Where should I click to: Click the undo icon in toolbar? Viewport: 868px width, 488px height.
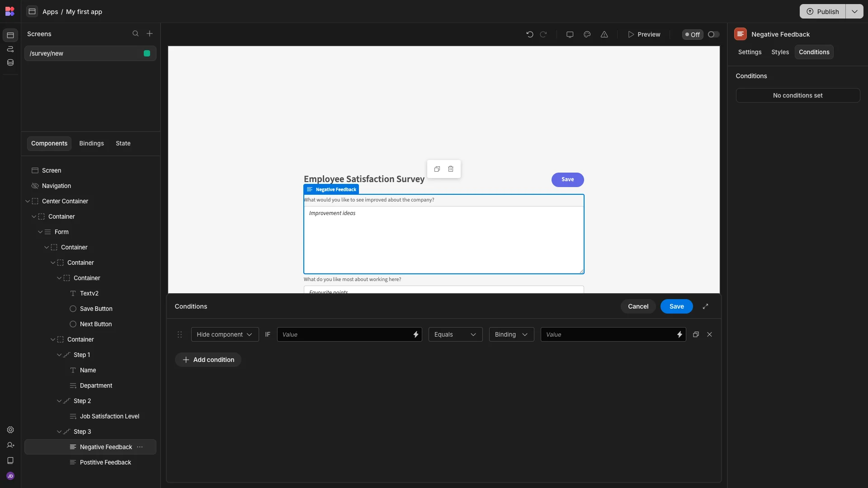tap(530, 34)
